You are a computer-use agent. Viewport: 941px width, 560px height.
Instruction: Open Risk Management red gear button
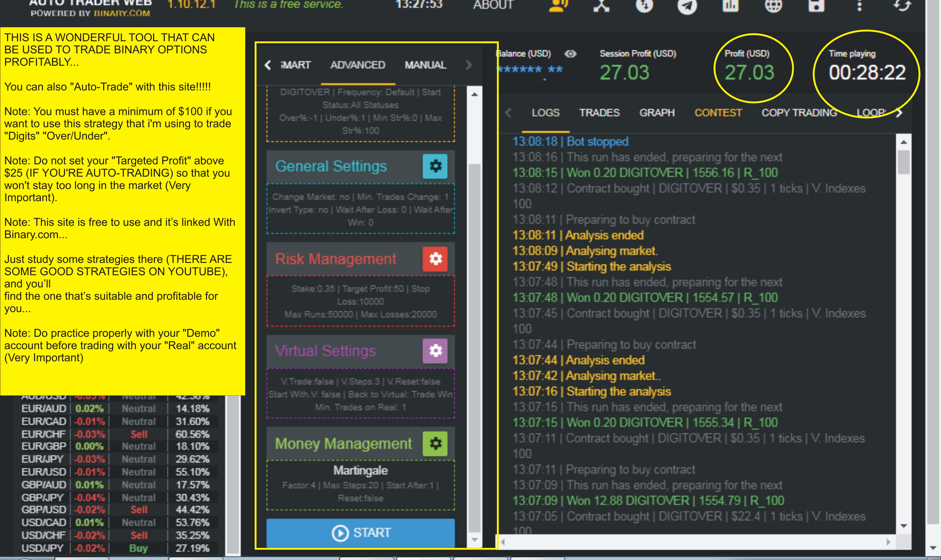click(x=435, y=259)
